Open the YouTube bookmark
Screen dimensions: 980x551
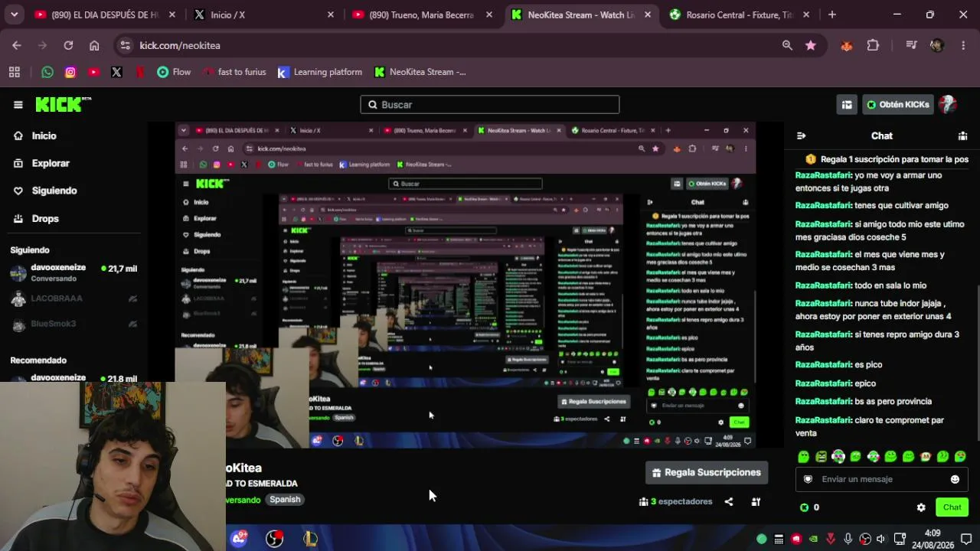click(93, 72)
